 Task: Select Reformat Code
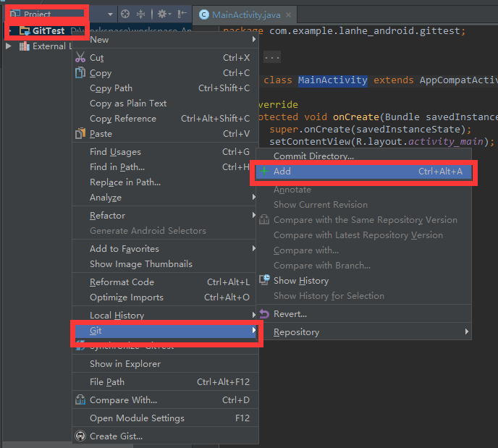pyautogui.click(x=164, y=282)
